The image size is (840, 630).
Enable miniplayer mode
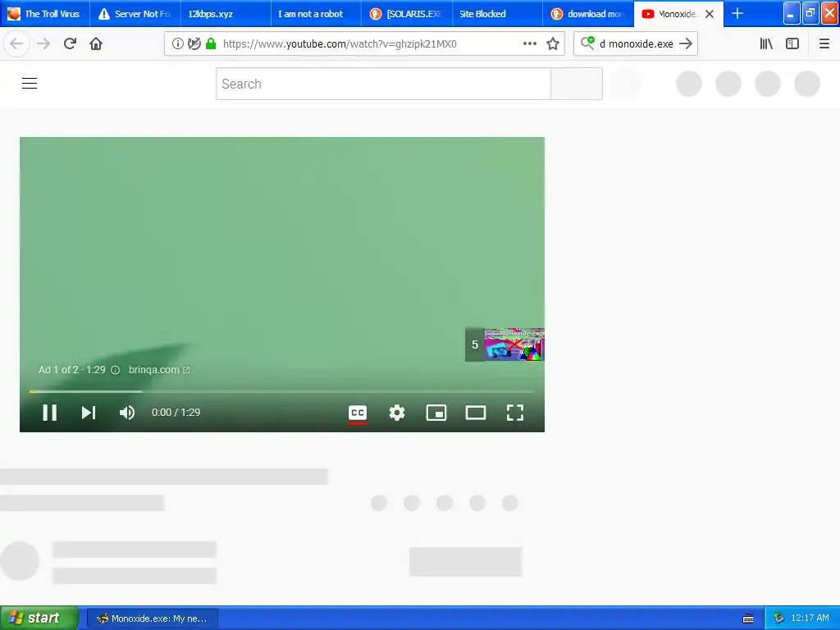[436, 413]
